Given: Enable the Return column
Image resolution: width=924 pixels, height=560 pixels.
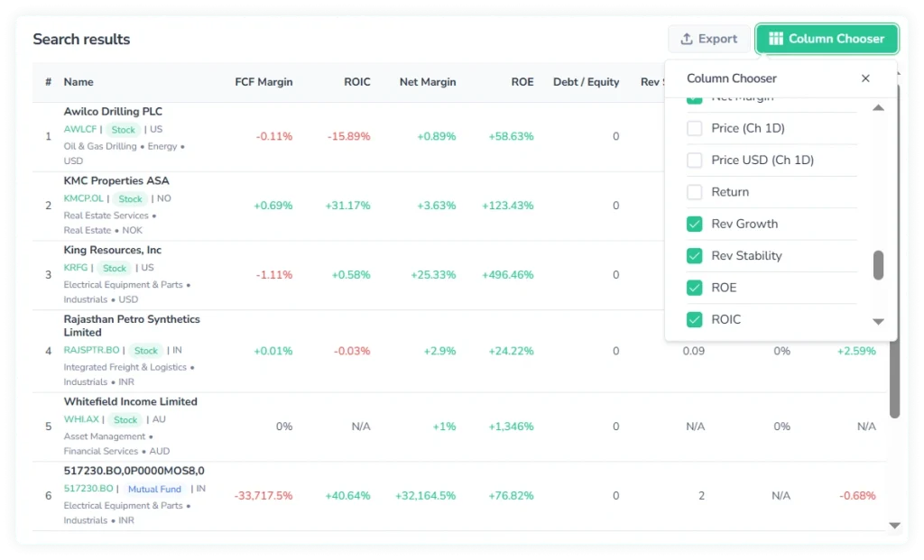Looking at the screenshot, I should tap(695, 191).
